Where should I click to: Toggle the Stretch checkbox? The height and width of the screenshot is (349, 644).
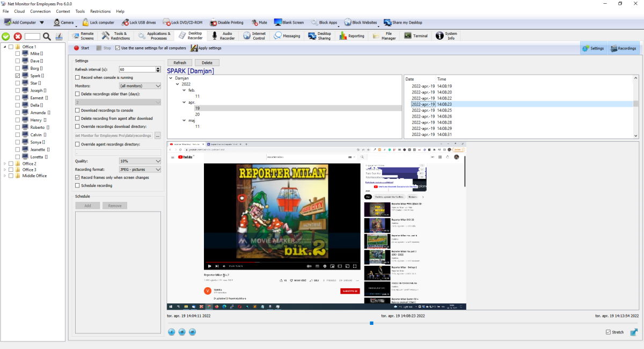(608, 332)
